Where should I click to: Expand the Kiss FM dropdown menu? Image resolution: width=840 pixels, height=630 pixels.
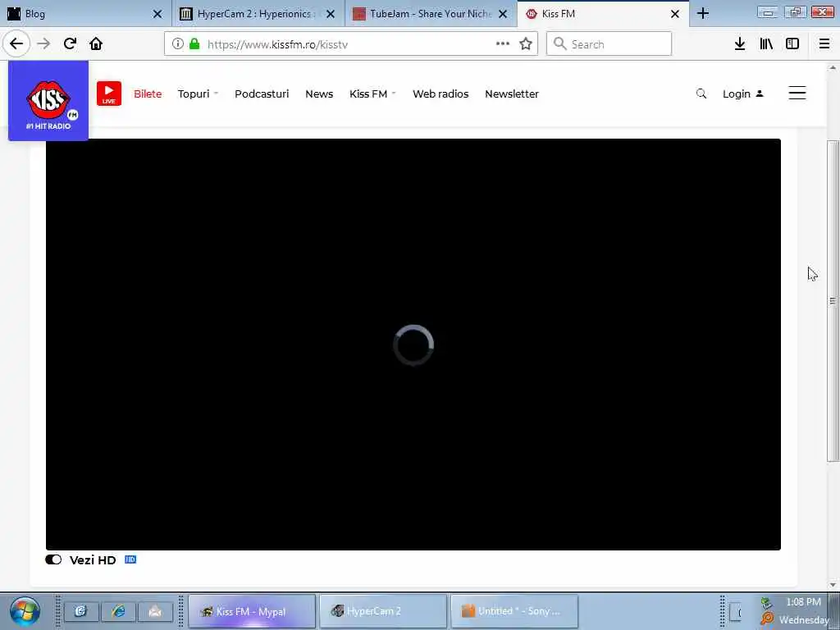(x=372, y=94)
